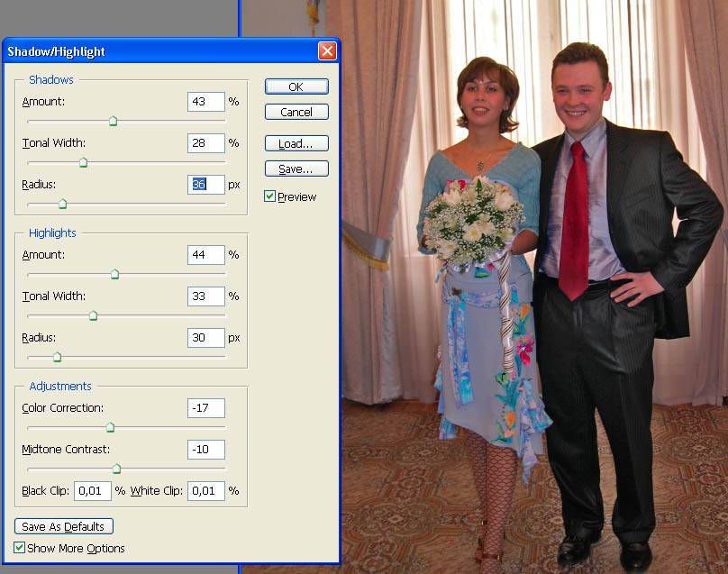
Task: Click the White Clip label
Action: (x=157, y=491)
